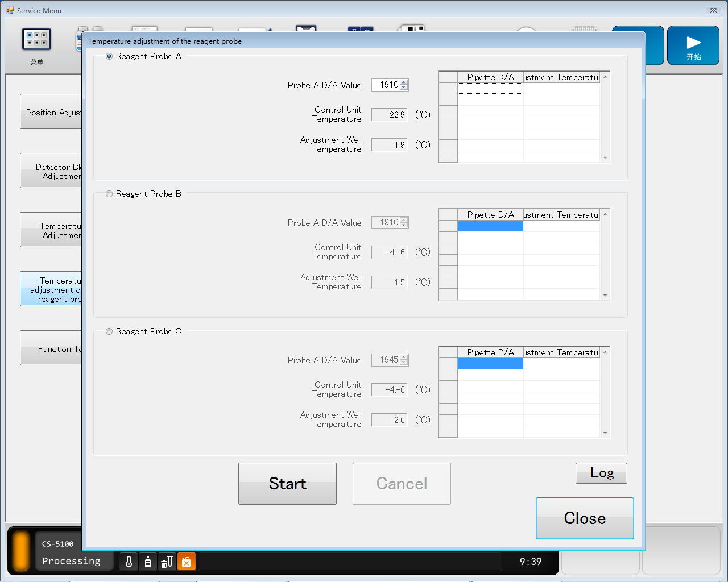The height and width of the screenshot is (582, 728).
Task: Select the Reagent Probe B radio button
Action: pyautogui.click(x=109, y=194)
